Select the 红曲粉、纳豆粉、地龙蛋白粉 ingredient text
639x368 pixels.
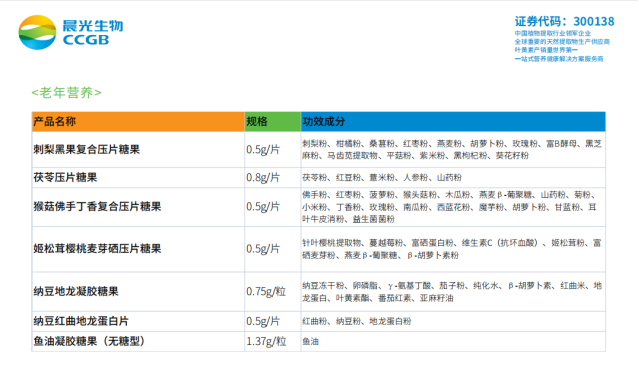357,322
